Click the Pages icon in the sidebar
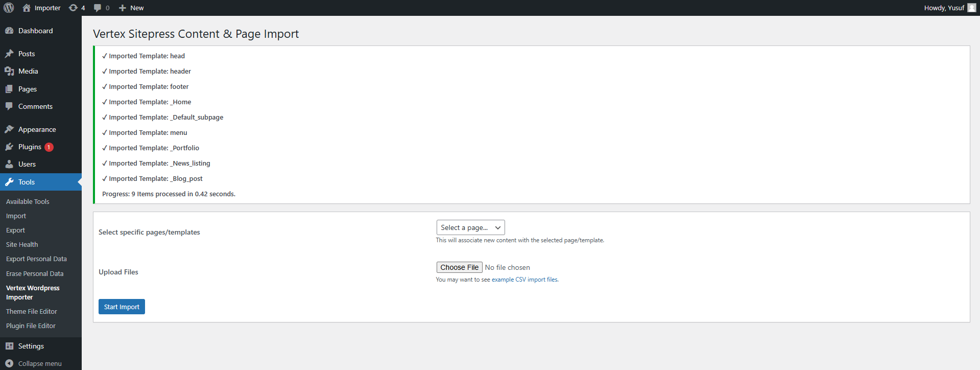 coord(9,89)
